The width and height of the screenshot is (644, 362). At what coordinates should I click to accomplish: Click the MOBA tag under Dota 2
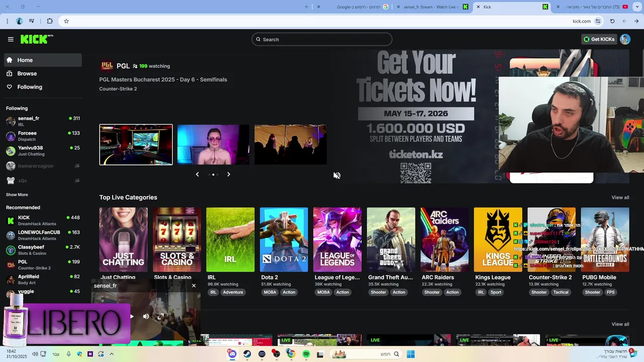pyautogui.click(x=270, y=292)
